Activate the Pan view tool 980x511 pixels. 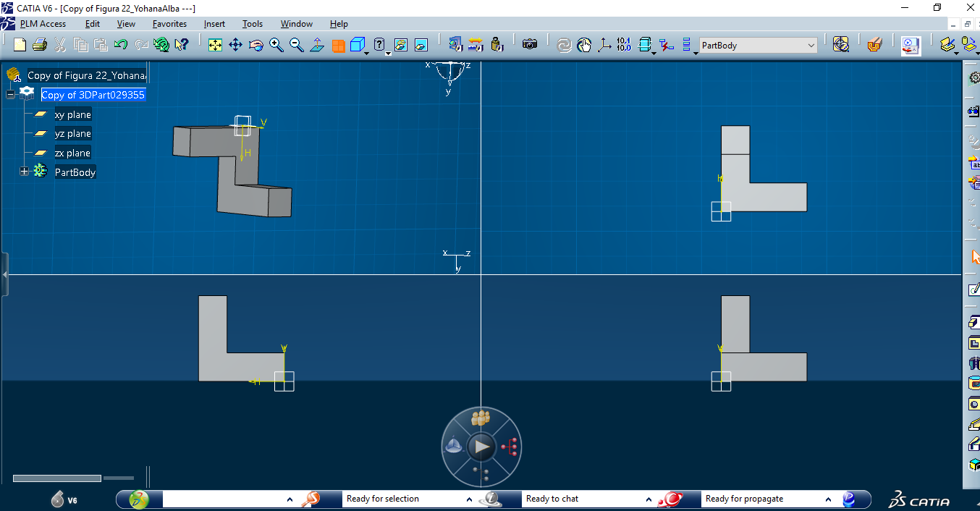(235, 45)
